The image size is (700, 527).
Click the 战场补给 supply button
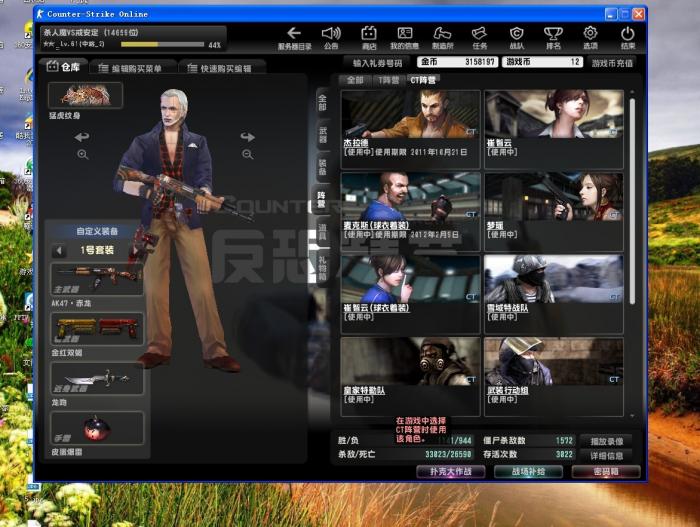coord(528,472)
